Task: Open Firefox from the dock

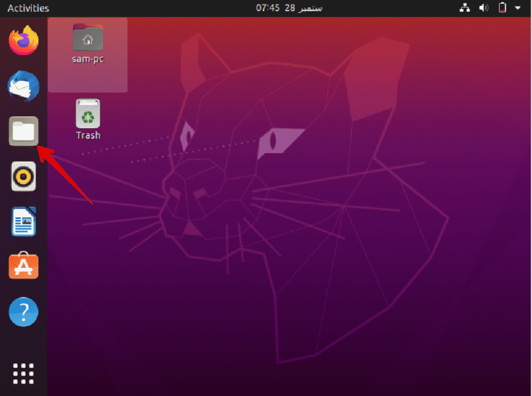Action: 23,40
